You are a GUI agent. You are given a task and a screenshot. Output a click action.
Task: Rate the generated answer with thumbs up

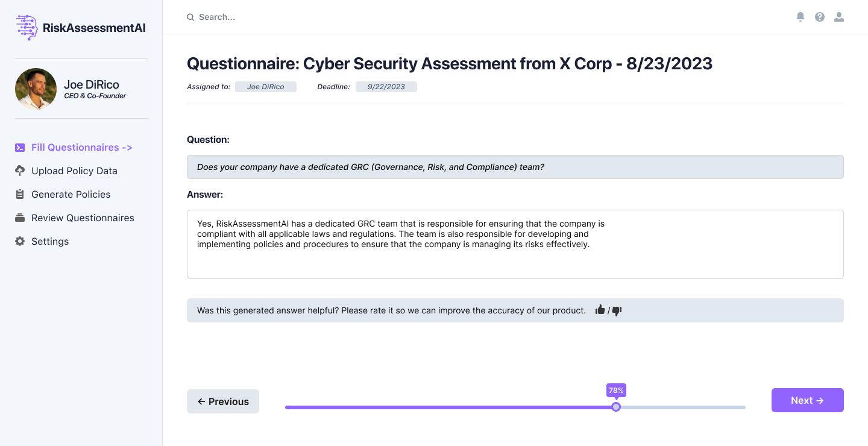point(600,310)
